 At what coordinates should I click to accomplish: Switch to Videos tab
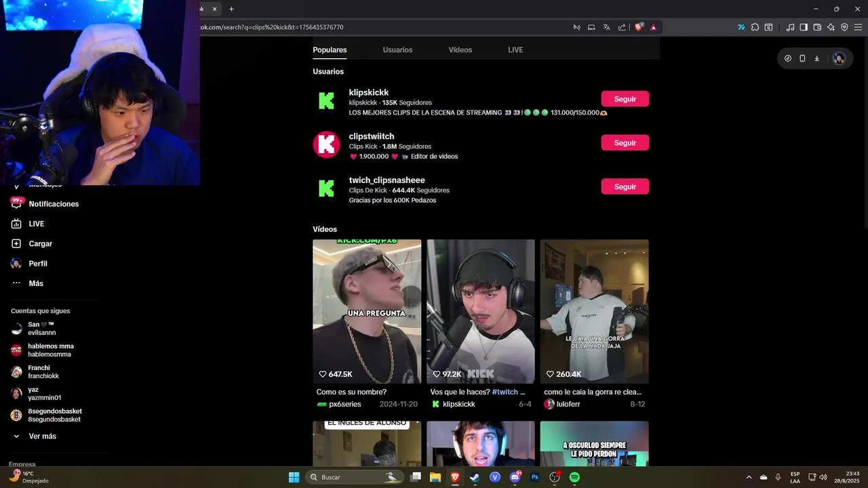click(x=460, y=49)
